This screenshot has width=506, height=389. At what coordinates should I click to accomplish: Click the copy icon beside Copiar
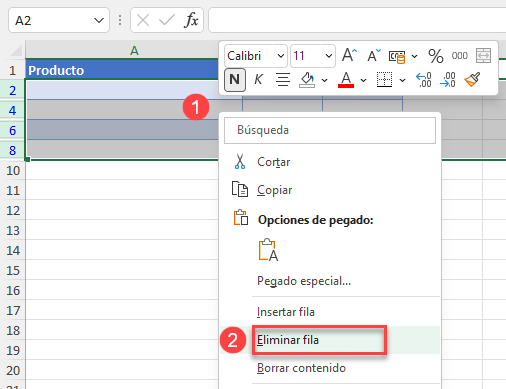click(x=240, y=189)
